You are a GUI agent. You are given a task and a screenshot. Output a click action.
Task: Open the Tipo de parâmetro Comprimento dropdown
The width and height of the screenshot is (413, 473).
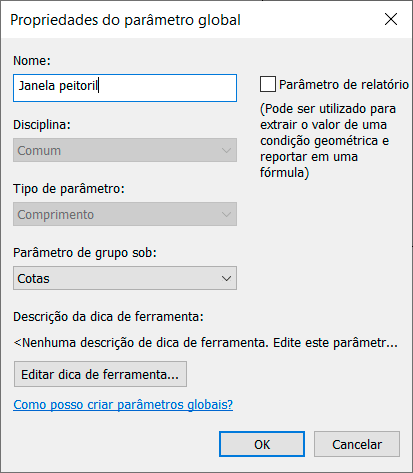click(125, 214)
